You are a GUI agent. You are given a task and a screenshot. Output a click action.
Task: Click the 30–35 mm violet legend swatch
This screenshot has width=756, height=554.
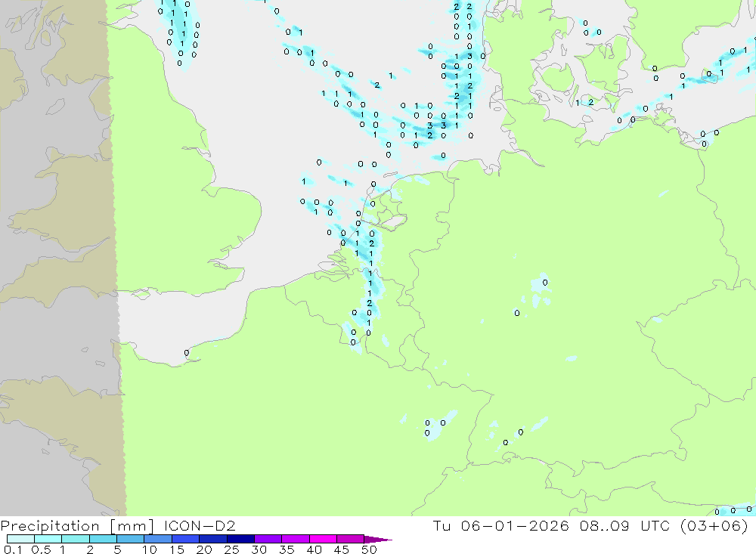coord(268,539)
